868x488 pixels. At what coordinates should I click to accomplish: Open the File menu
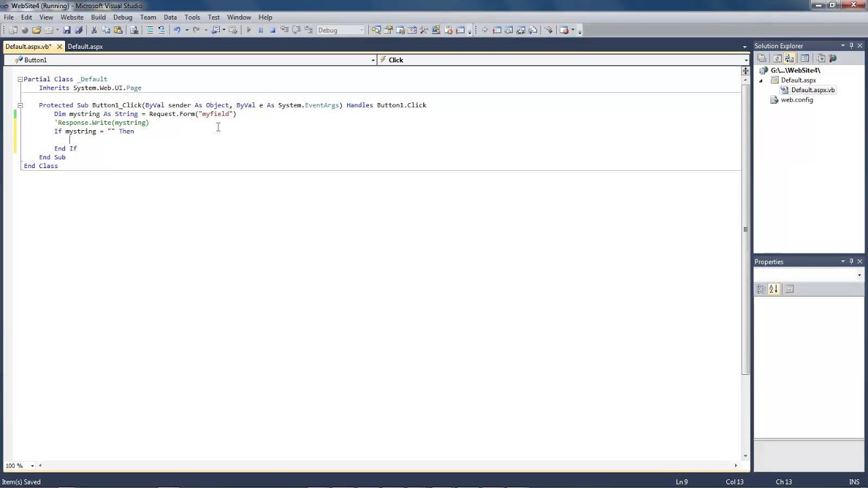[x=9, y=17]
